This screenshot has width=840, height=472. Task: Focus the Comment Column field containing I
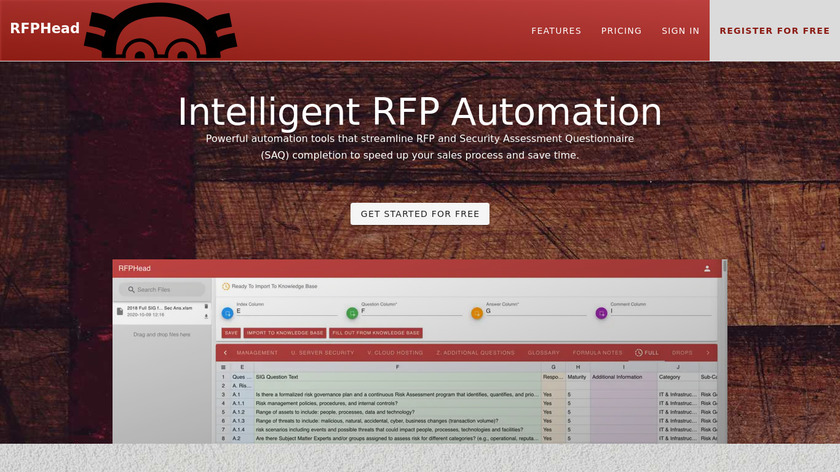[661, 311]
